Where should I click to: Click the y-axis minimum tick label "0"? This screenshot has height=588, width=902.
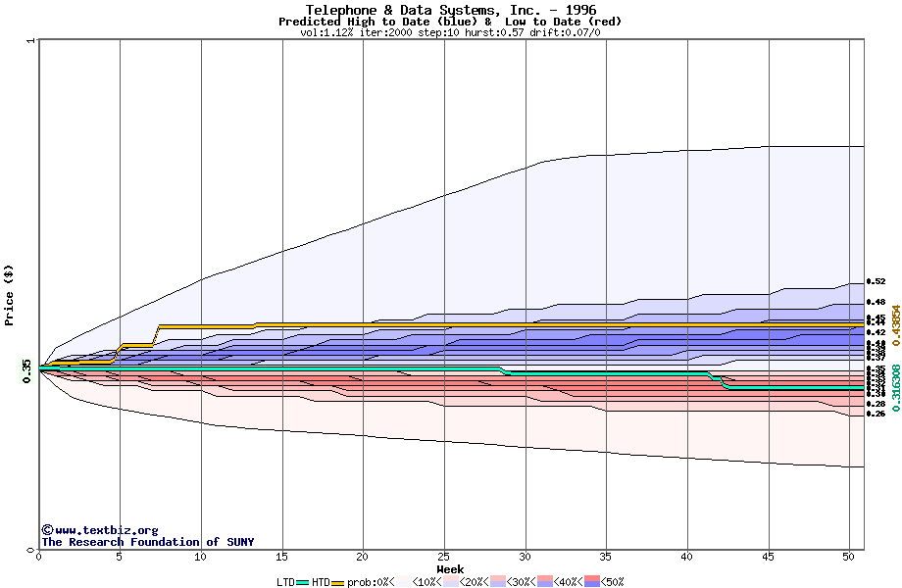(x=30, y=551)
